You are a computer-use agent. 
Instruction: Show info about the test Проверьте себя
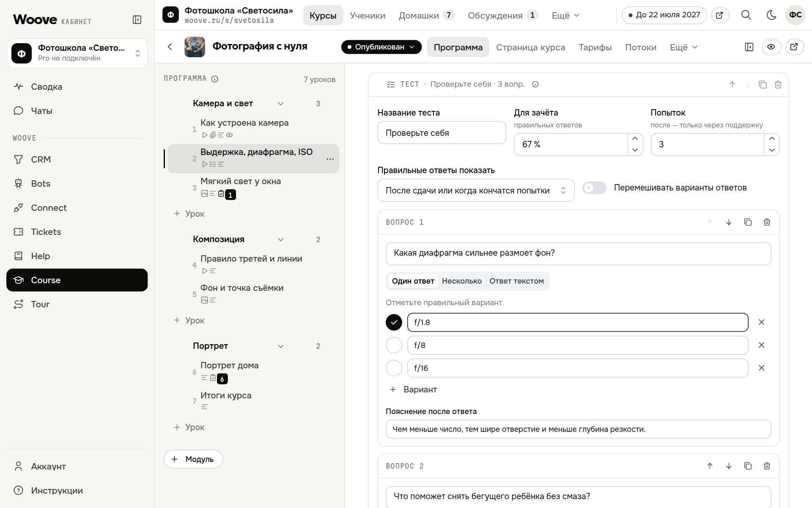[535, 84]
